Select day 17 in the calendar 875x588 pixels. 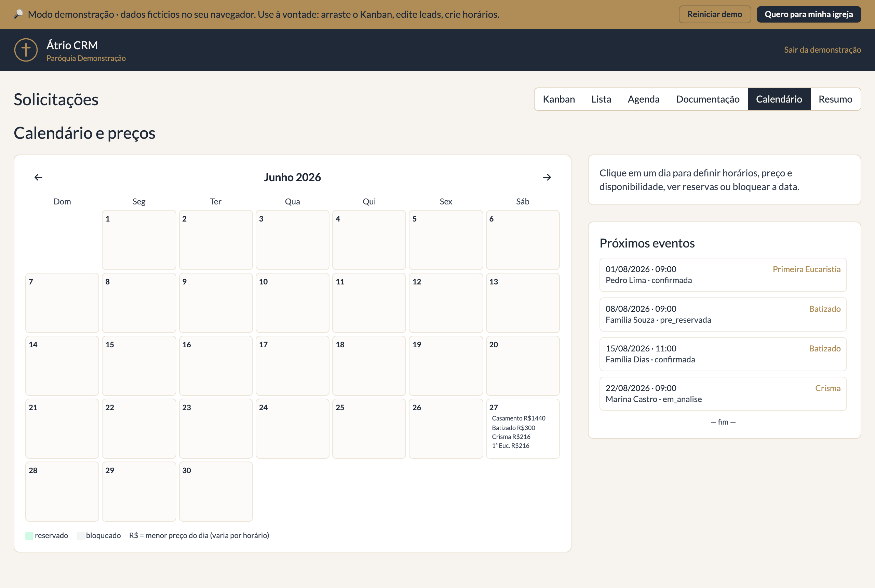coord(293,366)
